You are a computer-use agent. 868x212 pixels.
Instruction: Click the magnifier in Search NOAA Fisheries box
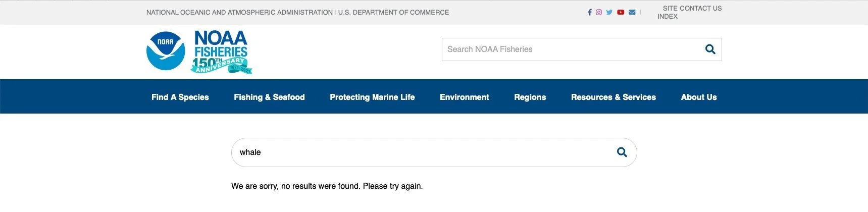click(710, 49)
